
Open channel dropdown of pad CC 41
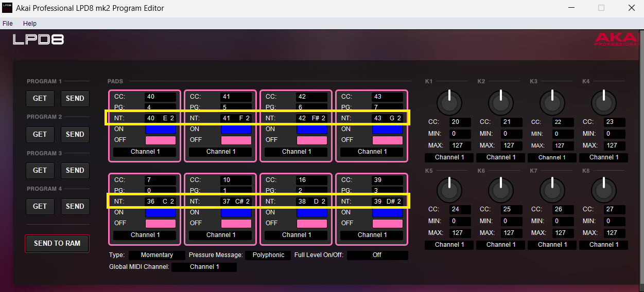(220, 152)
